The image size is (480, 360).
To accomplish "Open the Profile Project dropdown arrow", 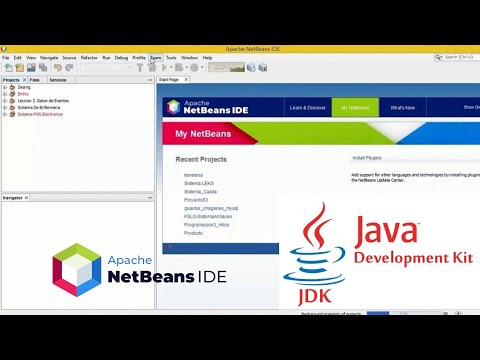I will coord(202,68).
